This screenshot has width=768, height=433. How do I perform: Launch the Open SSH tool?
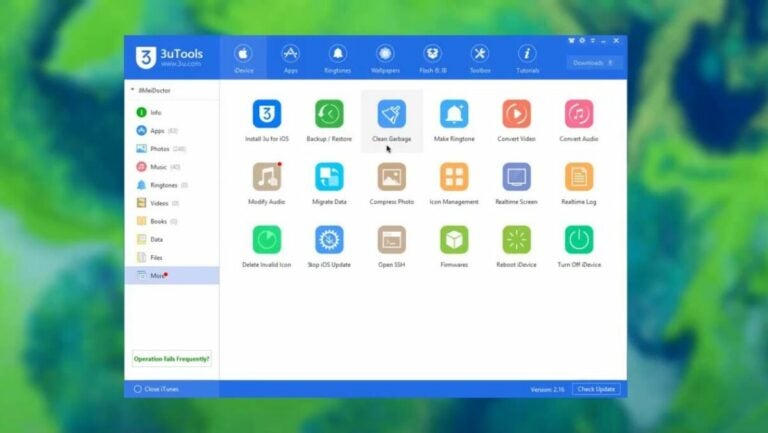391,246
